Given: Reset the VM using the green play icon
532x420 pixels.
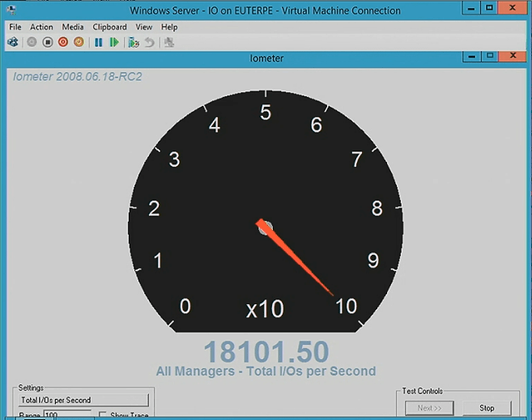Looking at the screenshot, I should pyautogui.click(x=114, y=42).
